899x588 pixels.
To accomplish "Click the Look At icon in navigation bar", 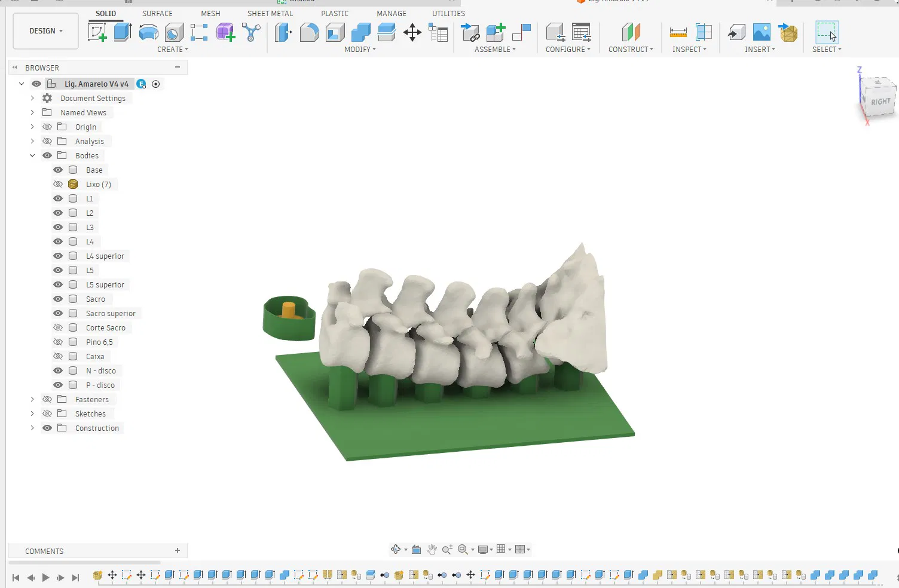I will (x=417, y=549).
